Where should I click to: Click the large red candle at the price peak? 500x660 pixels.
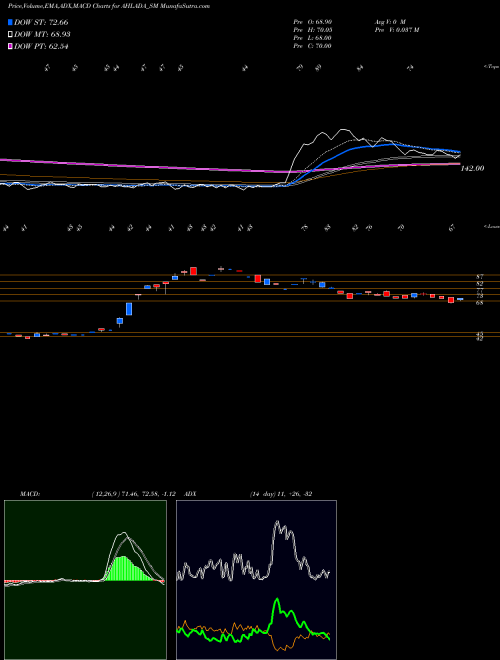click(194, 271)
